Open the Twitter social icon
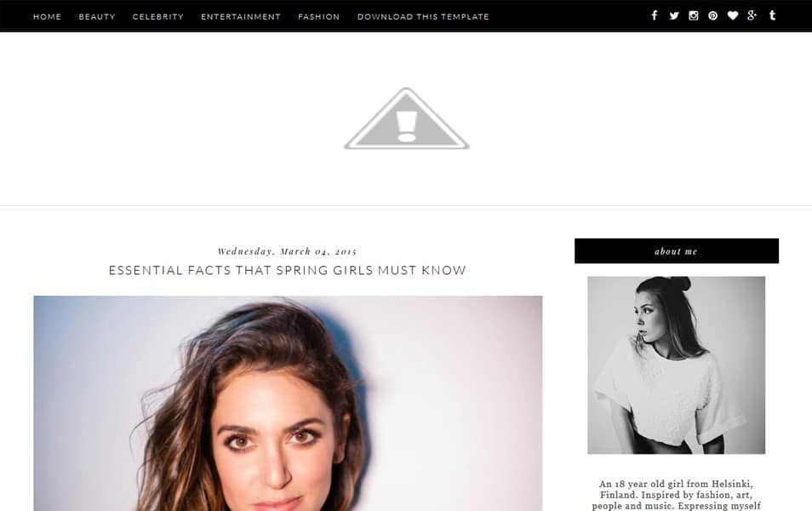The width and height of the screenshot is (812, 511). coord(674,15)
